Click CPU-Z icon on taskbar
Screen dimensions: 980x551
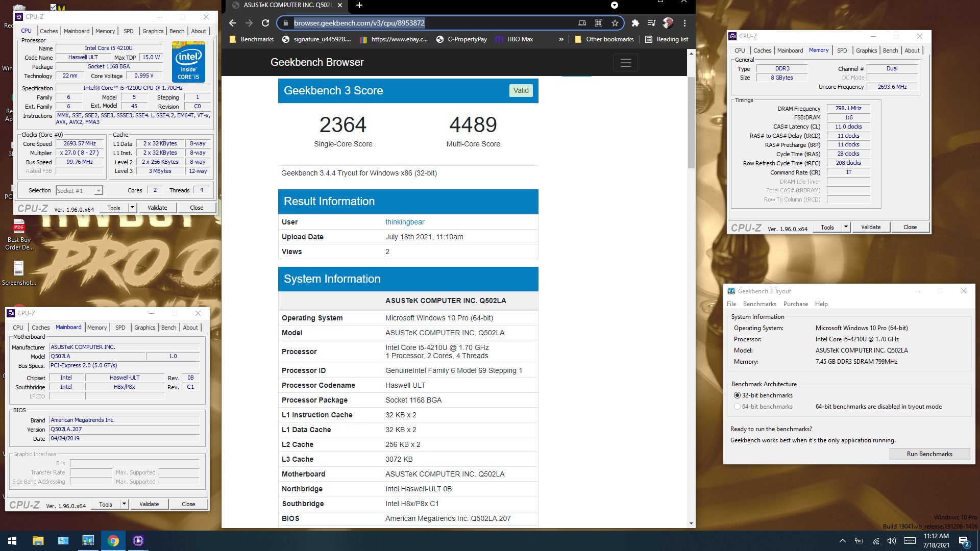pos(138,541)
